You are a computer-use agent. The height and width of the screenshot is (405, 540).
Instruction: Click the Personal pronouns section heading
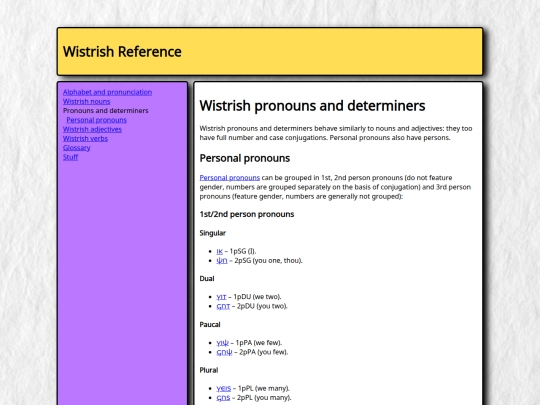click(245, 158)
